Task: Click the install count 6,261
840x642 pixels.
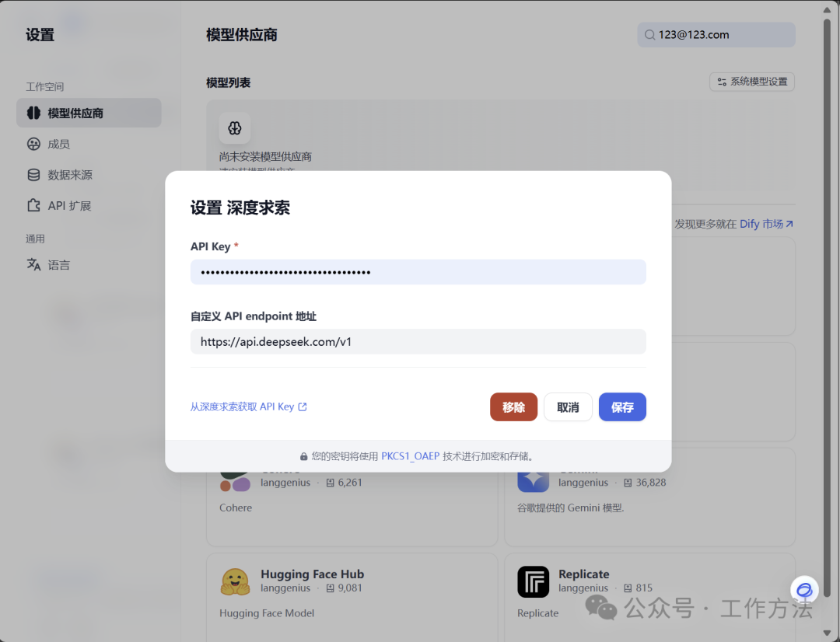Action: click(350, 483)
